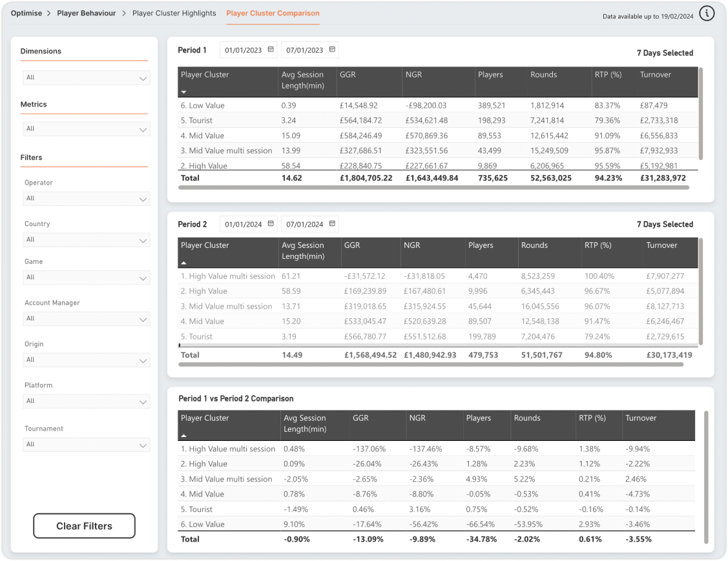Click the Period 2 table vertical scrollbar

(701, 291)
